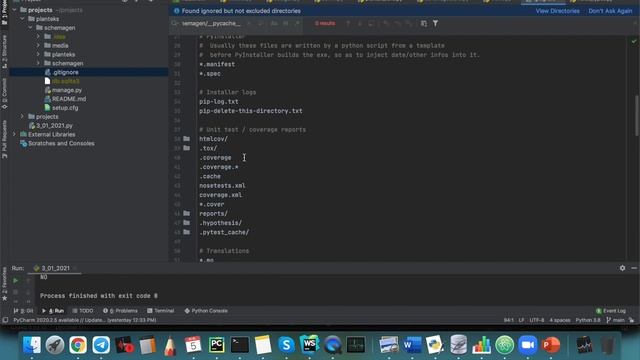
Task: Open Microsoft Word from the Dock
Action: coord(412,345)
